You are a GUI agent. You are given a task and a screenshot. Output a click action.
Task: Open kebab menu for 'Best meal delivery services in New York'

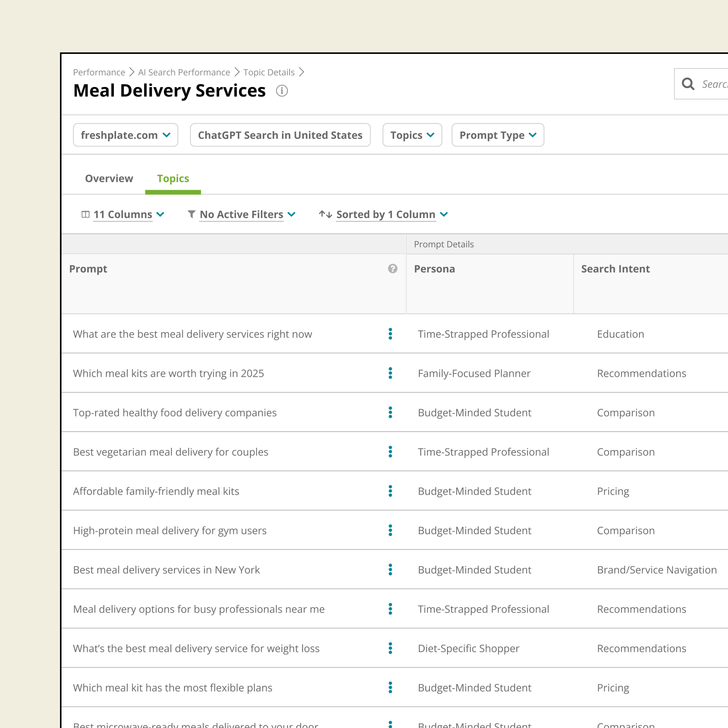coord(390,570)
